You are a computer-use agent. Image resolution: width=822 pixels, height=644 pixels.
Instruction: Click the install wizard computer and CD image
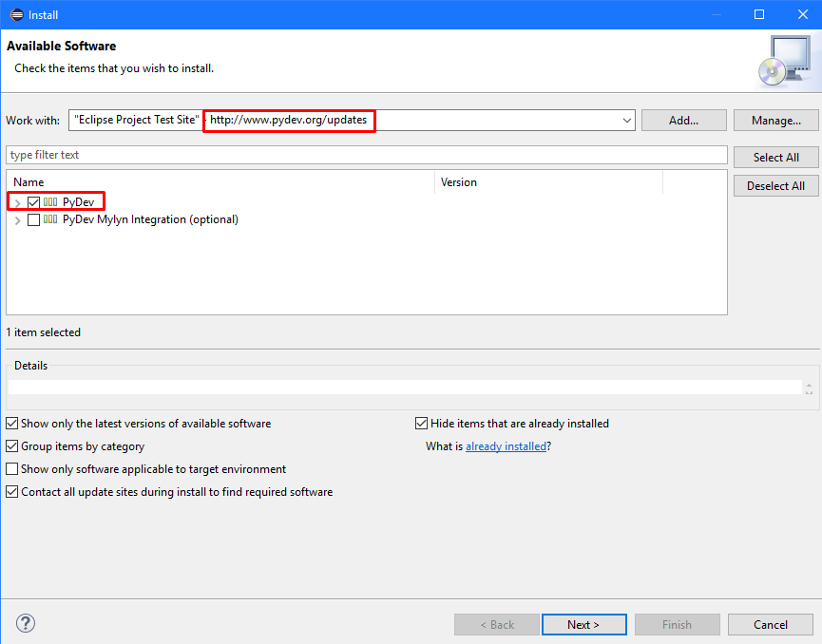[784, 62]
